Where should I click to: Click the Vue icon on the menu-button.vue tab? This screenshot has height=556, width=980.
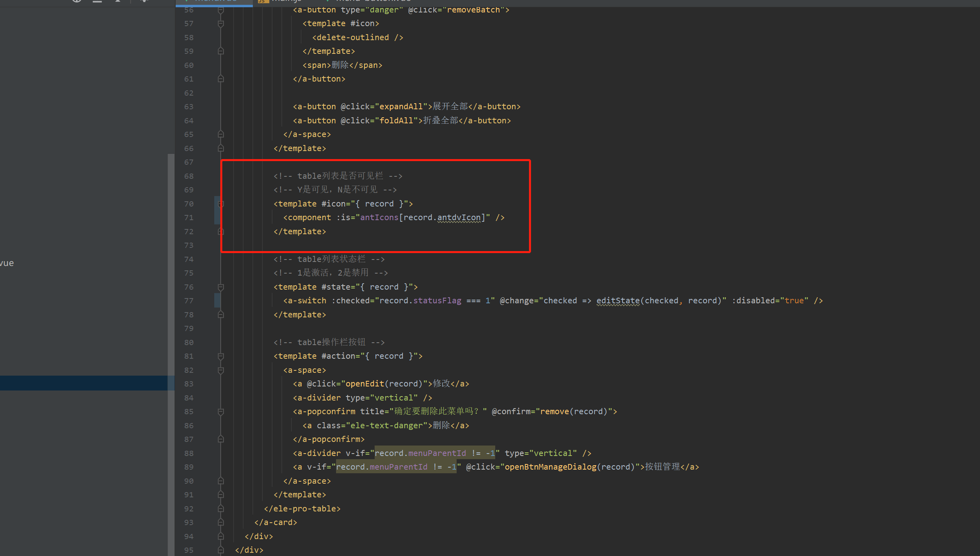coord(327,1)
